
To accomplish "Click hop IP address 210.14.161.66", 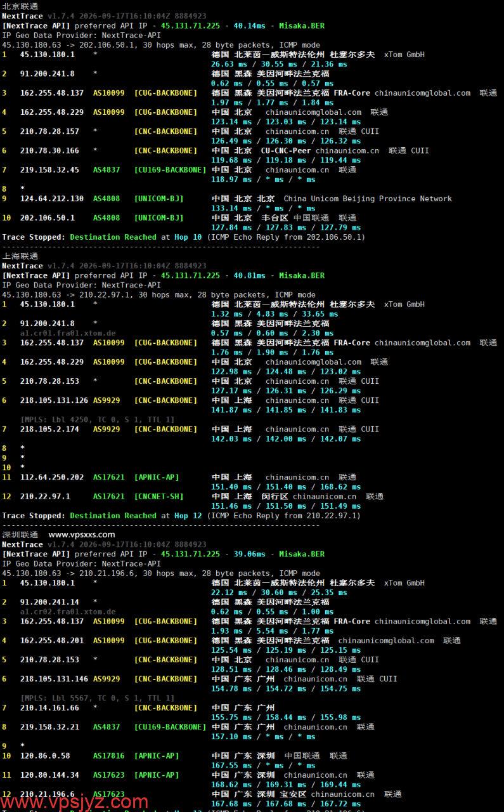I will [49, 707].
